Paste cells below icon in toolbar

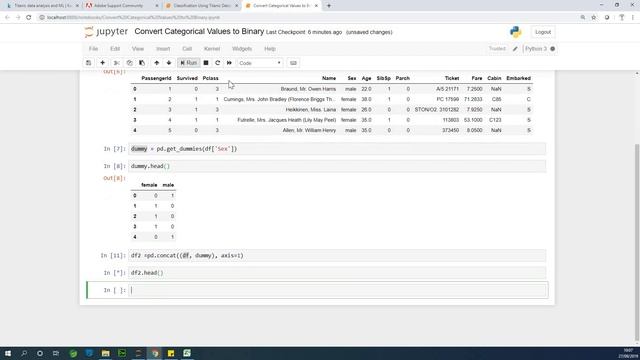(x=142, y=63)
